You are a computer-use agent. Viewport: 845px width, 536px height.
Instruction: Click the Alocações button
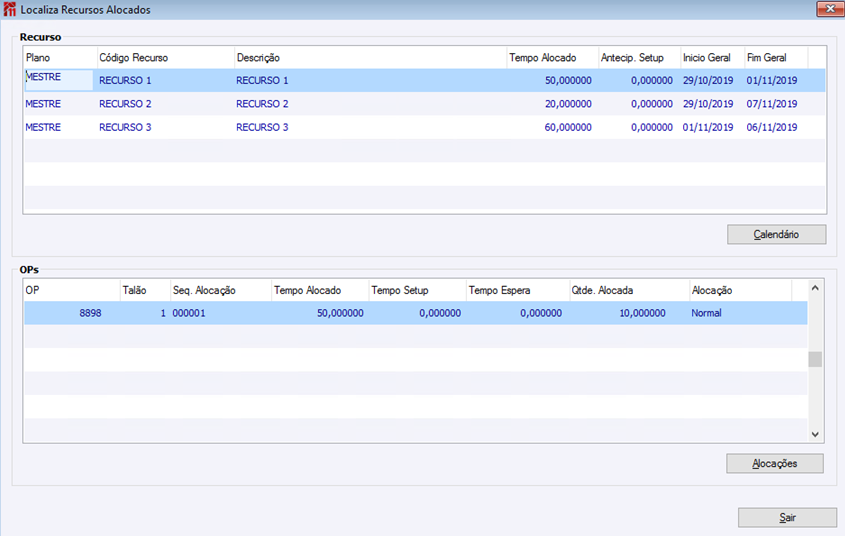pyautogui.click(x=774, y=463)
